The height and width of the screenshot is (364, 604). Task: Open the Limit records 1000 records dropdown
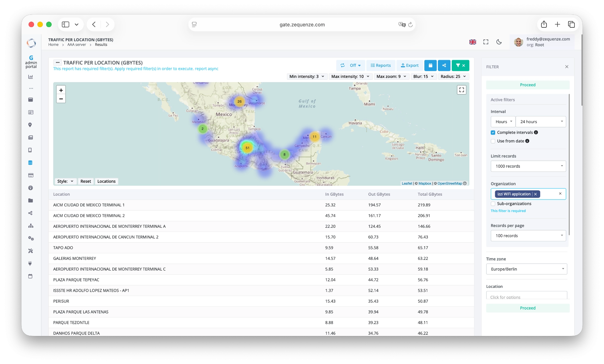528,166
